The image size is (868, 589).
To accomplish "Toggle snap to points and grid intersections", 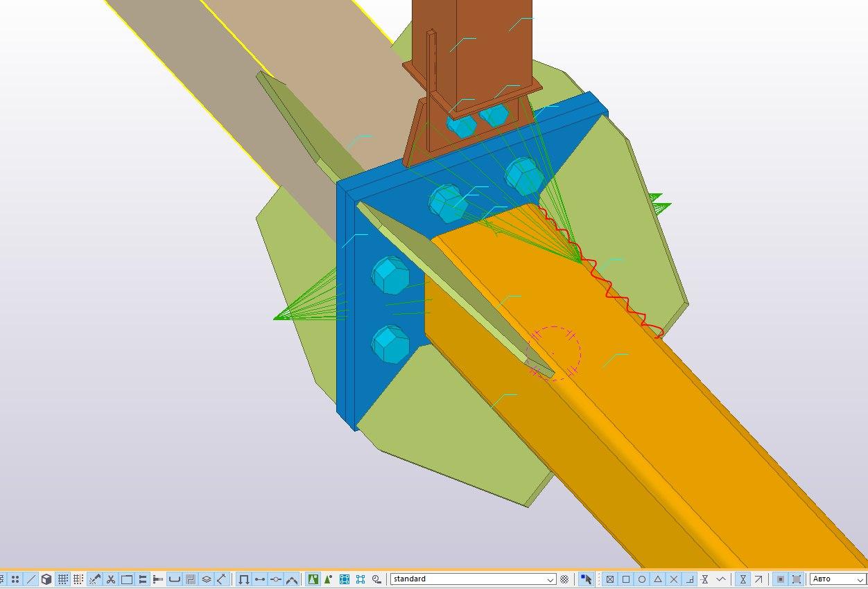I will [610, 579].
